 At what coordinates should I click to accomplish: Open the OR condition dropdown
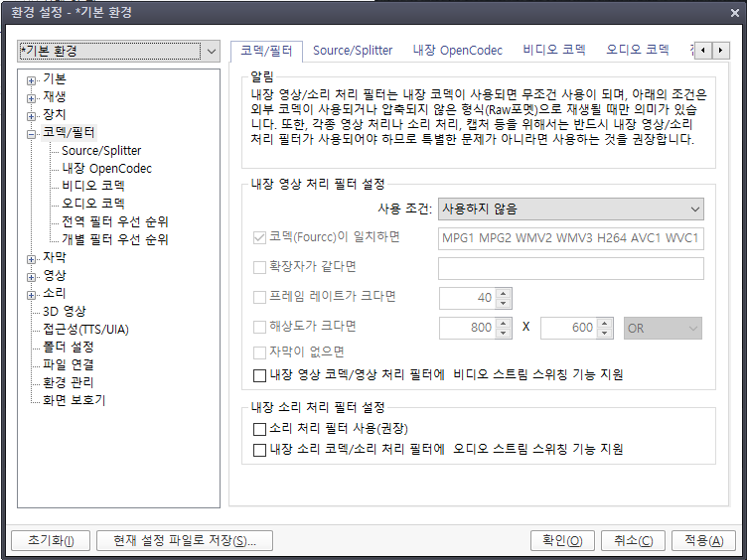click(663, 328)
